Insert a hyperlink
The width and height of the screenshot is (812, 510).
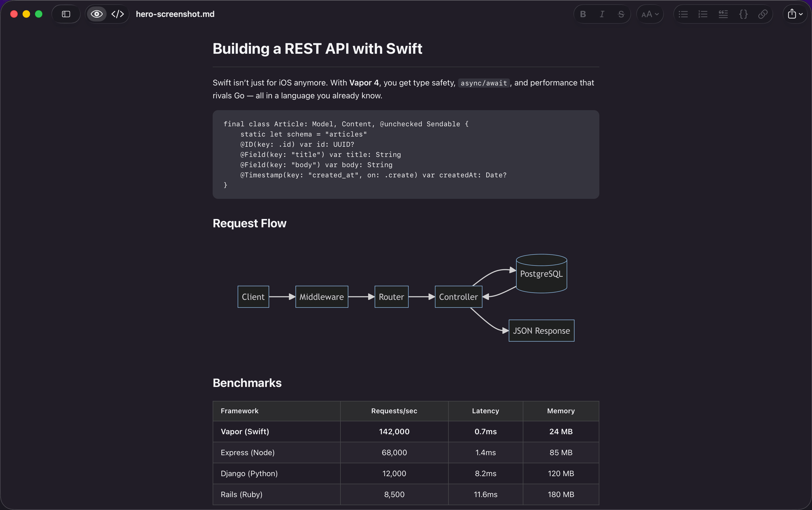[x=763, y=14]
